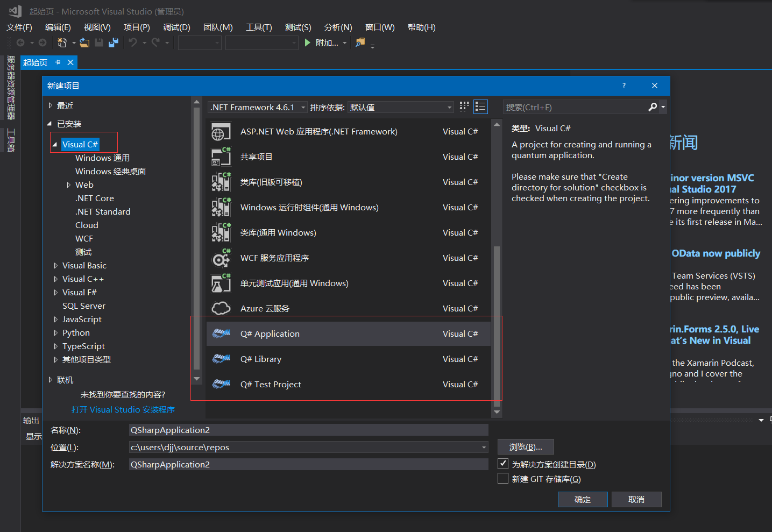The height and width of the screenshot is (532, 772).
Task: Open the Debug menu
Action: (x=177, y=27)
